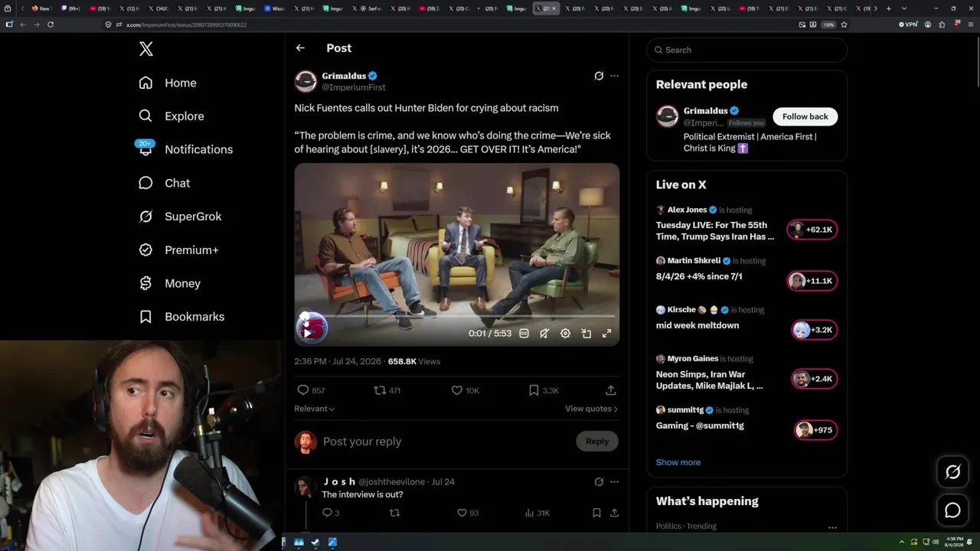Open the floating Grok button

click(x=952, y=472)
